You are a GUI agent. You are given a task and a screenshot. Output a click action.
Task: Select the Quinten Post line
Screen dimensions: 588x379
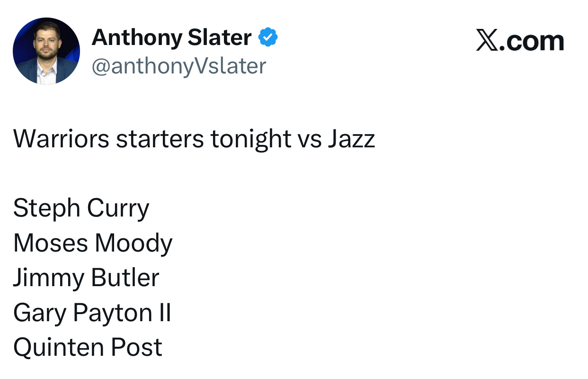(x=88, y=347)
